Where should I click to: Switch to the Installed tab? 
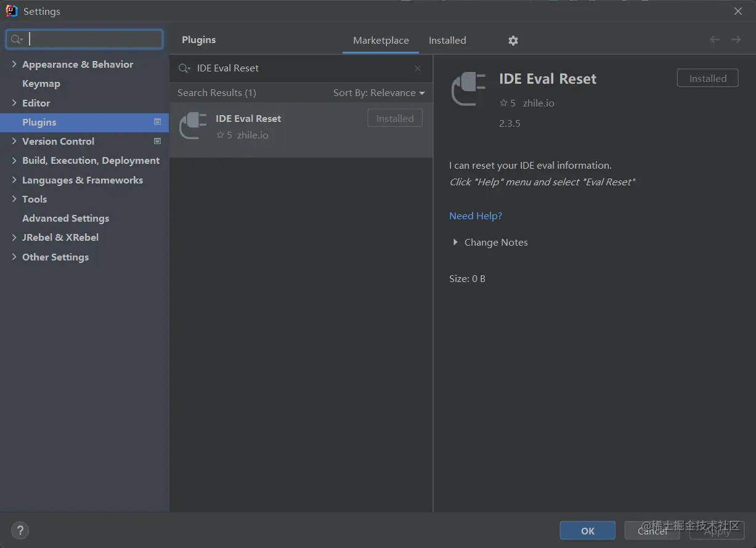(x=447, y=40)
